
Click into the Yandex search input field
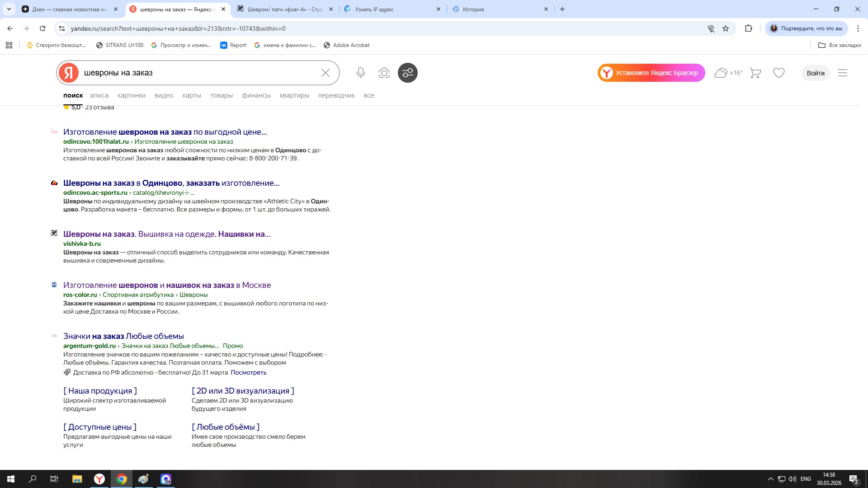(199, 73)
